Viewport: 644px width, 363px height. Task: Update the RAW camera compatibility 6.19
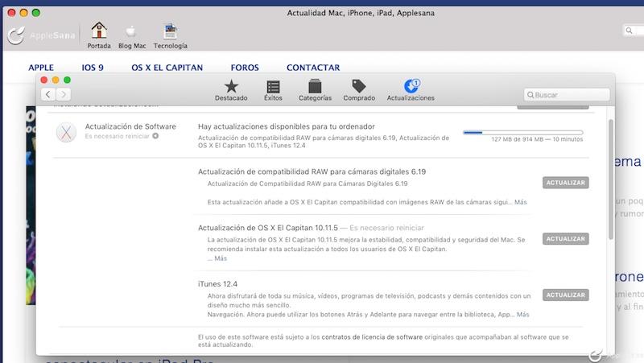pyautogui.click(x=566, y=183)
